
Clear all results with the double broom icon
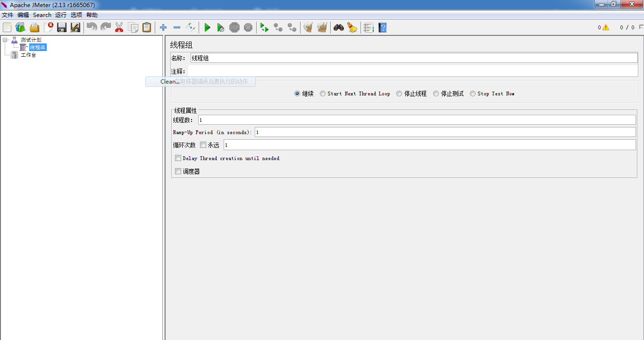coord(322,27)
